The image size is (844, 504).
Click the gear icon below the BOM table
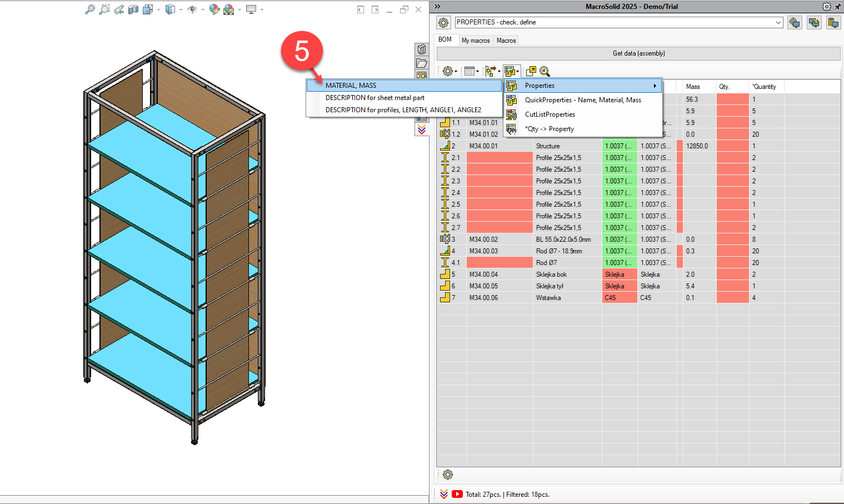(x=448, y=475)
